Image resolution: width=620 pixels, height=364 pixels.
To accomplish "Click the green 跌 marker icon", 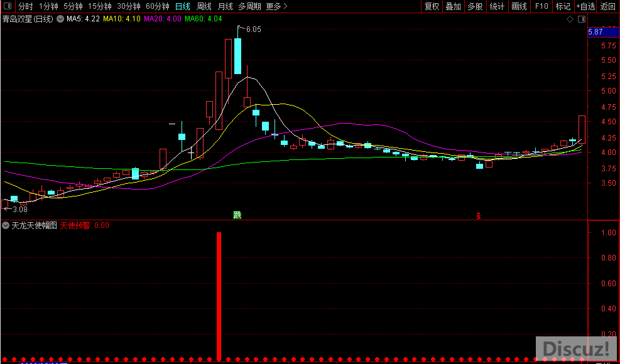I will point(237,215).
